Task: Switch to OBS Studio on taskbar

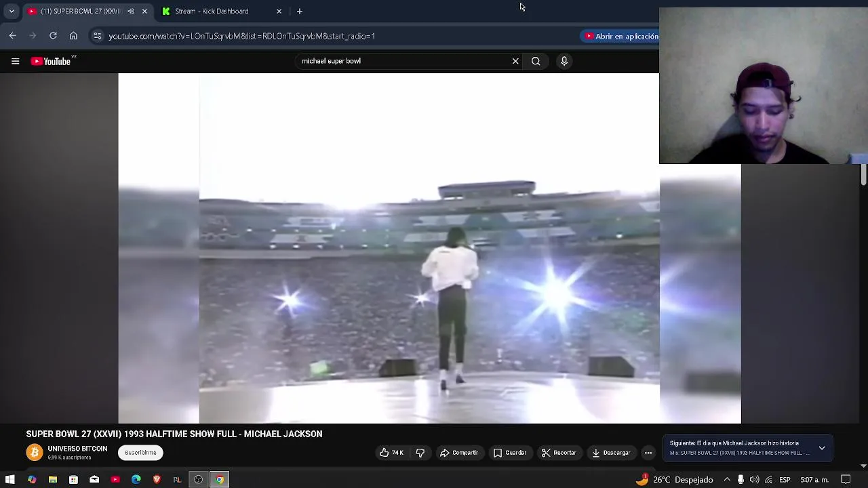Action: tap(198, 480)
